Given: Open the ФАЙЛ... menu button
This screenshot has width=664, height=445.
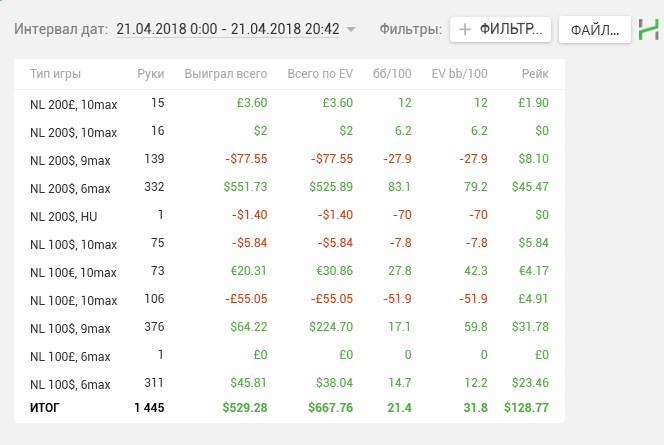Looking at the screenshot, I should pyautogui.click(x=594, y=30).
